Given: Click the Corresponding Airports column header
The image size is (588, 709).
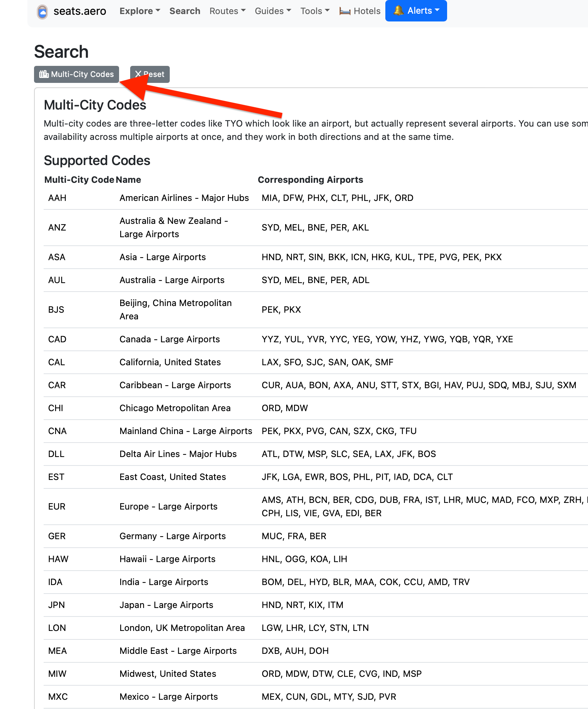Looking at the screenshot, I should tap(310, 180).
